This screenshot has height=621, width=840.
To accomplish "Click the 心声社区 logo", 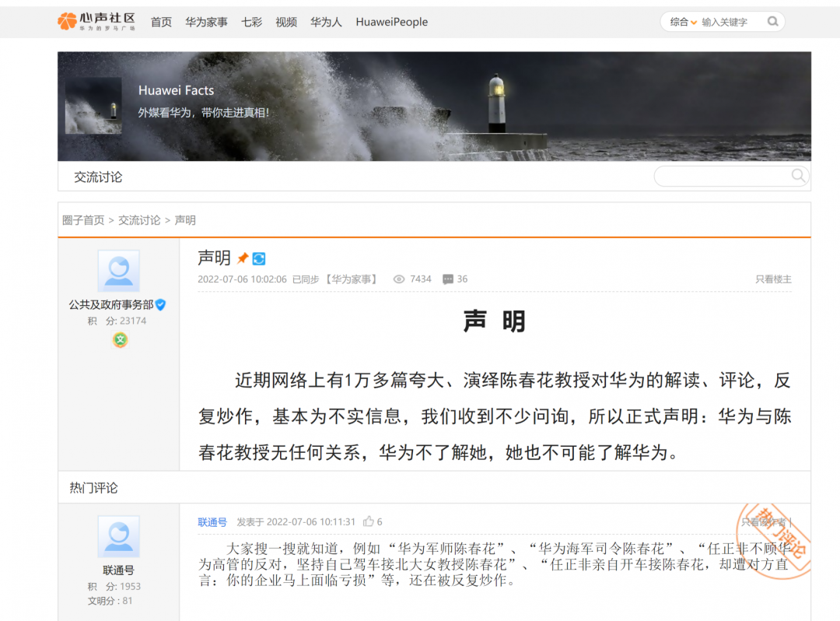I will 96,22.
